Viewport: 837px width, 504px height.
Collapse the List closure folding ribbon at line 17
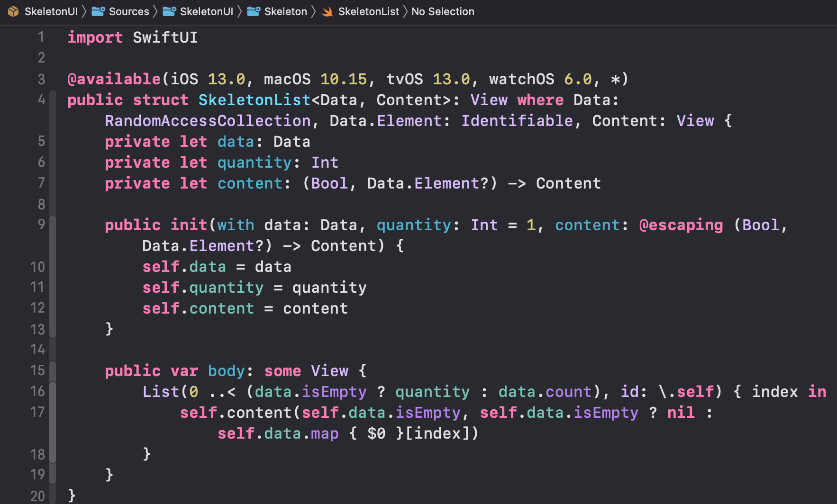point(53,423)
